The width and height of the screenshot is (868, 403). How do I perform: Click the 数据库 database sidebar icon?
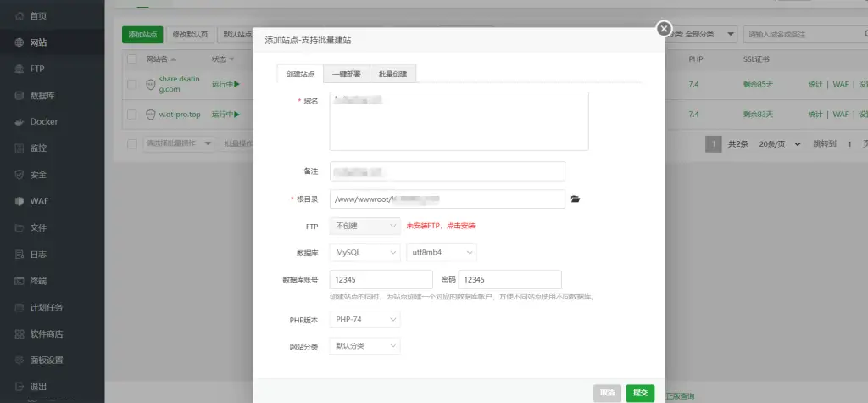[x=19, y=95]
